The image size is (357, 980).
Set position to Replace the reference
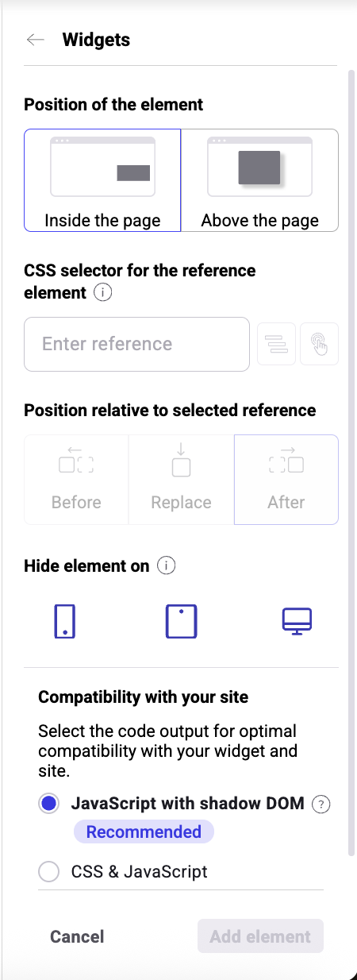point(181,480)
